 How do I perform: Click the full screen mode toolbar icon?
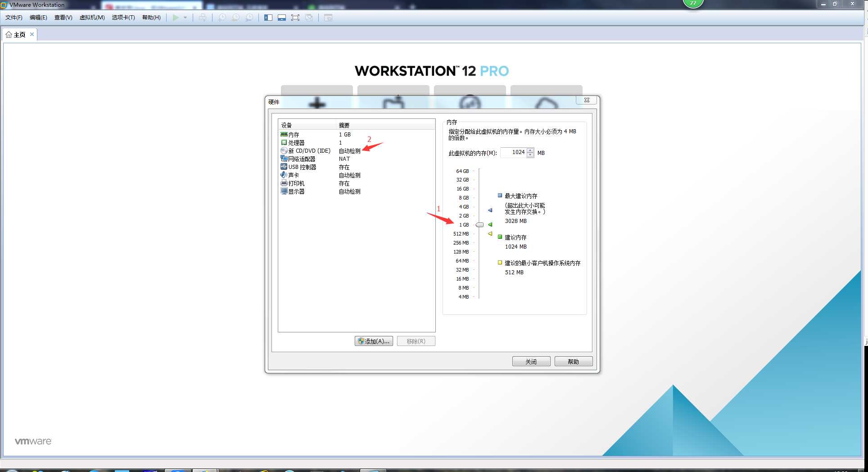(295, 18)
